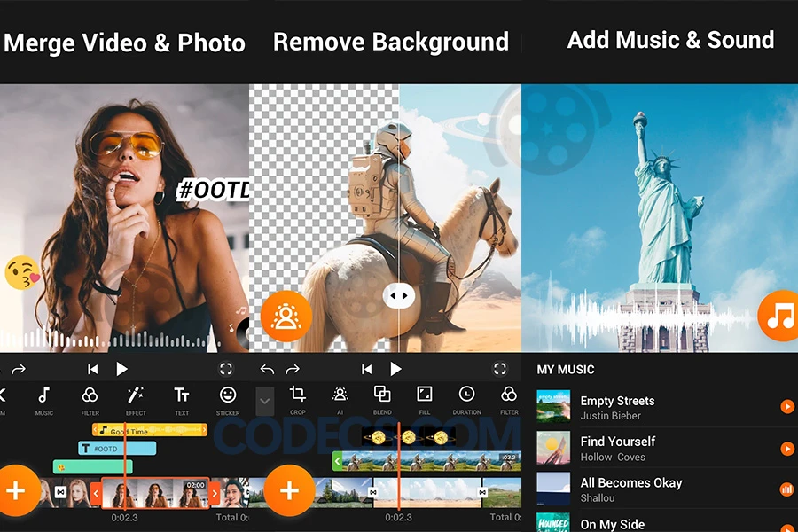798x532 pixels.
Task: Open the AI tool icon
Action: click(x=340, y=398)
